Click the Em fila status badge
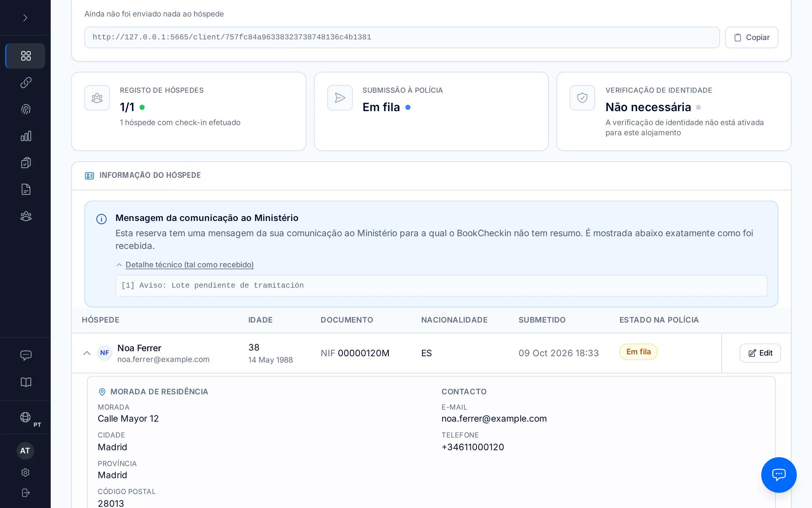The width and height of the screenshot is (812, 508). (x=638, y=352)
